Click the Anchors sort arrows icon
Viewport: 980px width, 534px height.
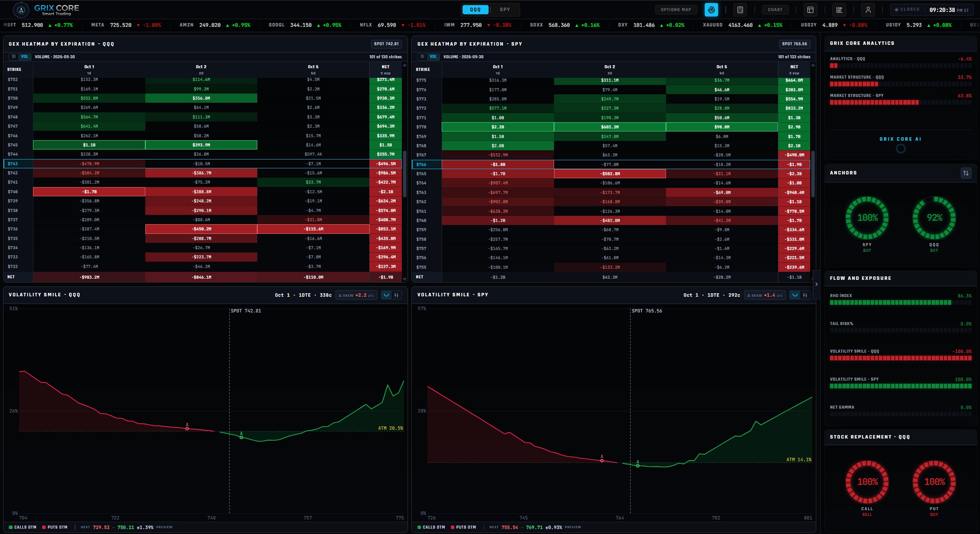(x=966, y=173)
